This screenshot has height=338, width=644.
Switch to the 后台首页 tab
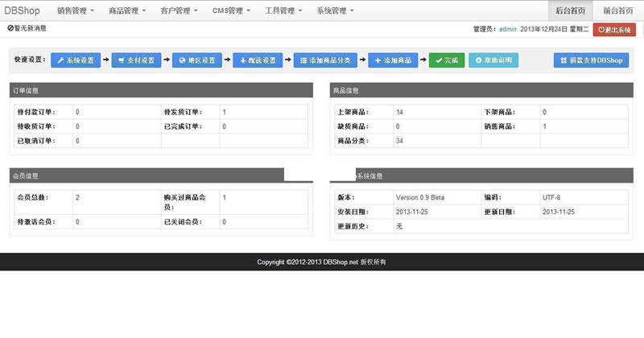(x=570, y=10)
